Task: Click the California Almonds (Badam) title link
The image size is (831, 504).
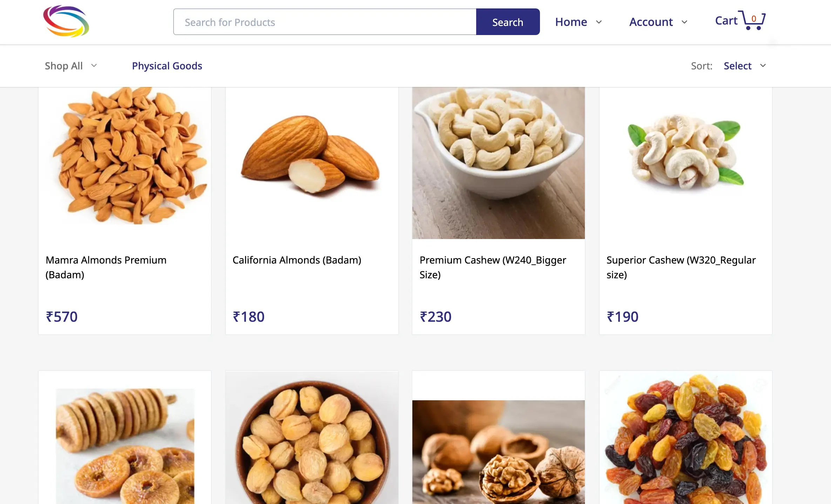Action: pos(297,260)
